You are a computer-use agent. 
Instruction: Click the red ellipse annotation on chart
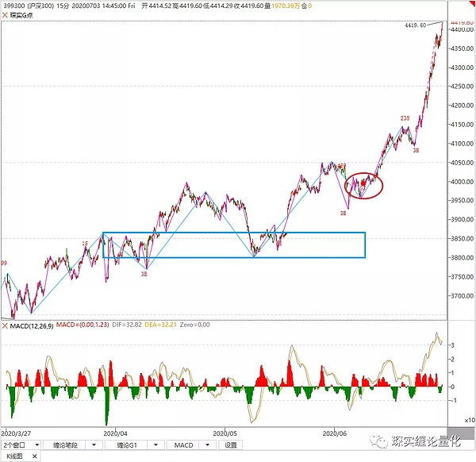pyautogui.click(x=367, y=185)
